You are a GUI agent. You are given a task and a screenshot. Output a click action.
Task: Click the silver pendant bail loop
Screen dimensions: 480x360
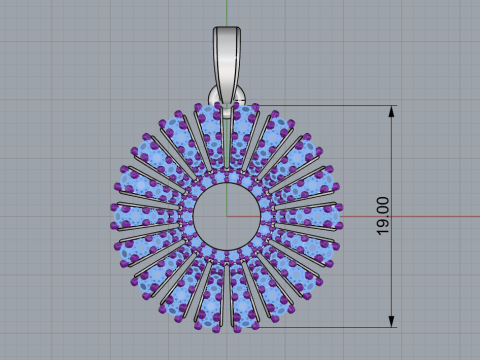tap(227, 65)
